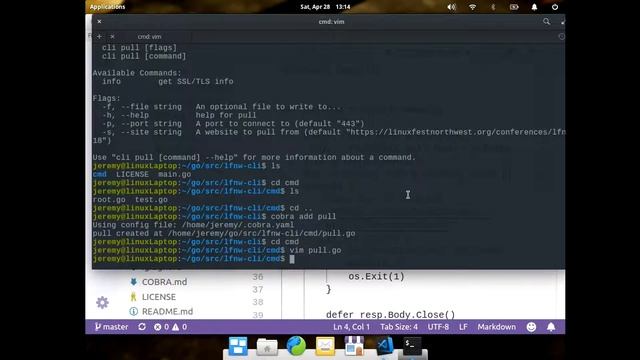Add a new terminal tab
Screen dimensions: 640x360
coord(99,36)
